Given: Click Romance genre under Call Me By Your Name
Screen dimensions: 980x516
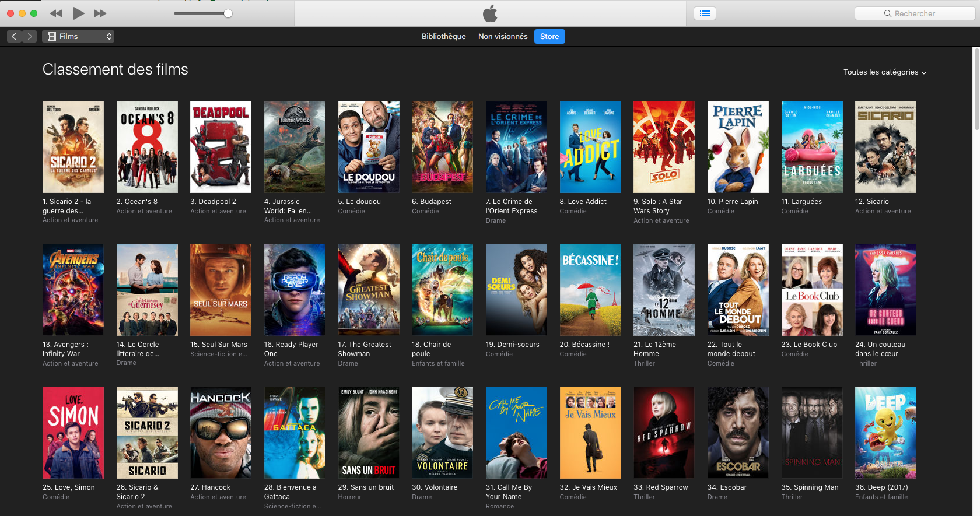Looking at the screenshot, I should [x=500, y=506].
